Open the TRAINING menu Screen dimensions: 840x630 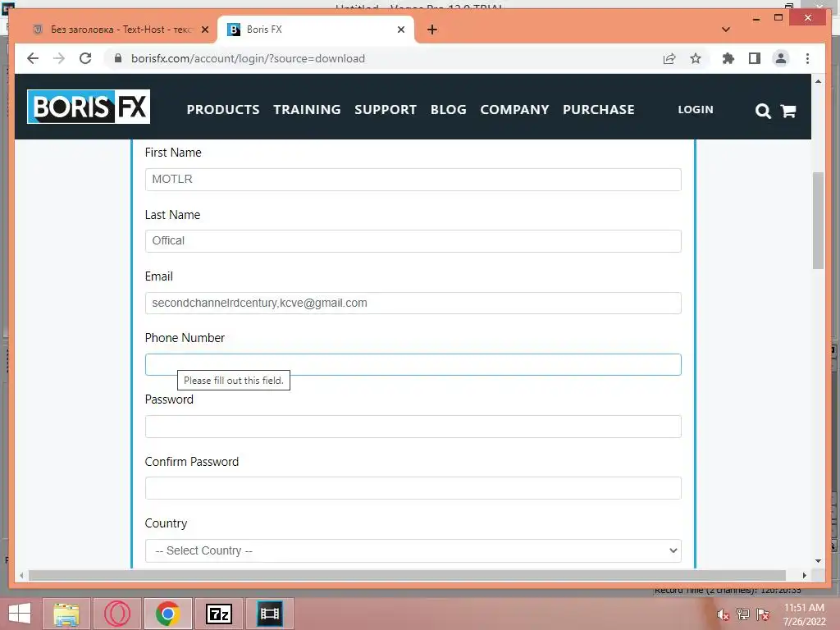click(x=307, y=109)
